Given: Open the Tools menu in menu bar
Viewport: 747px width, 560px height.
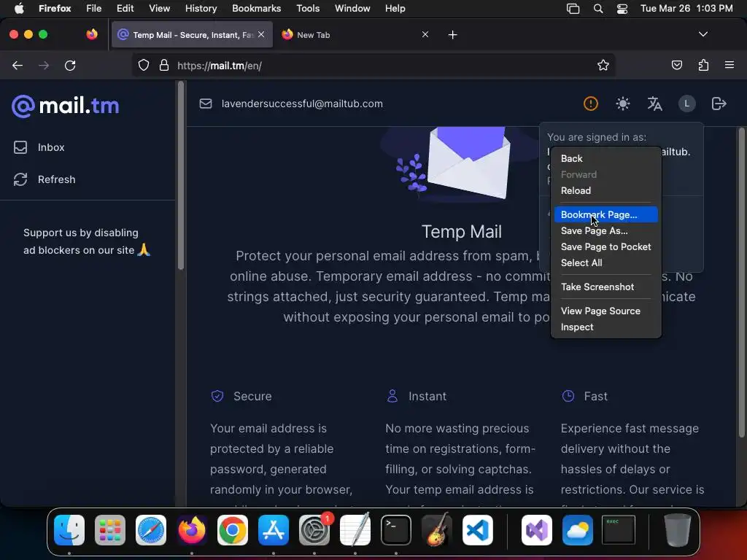Looking at the screenshot, I should (308, 8).
